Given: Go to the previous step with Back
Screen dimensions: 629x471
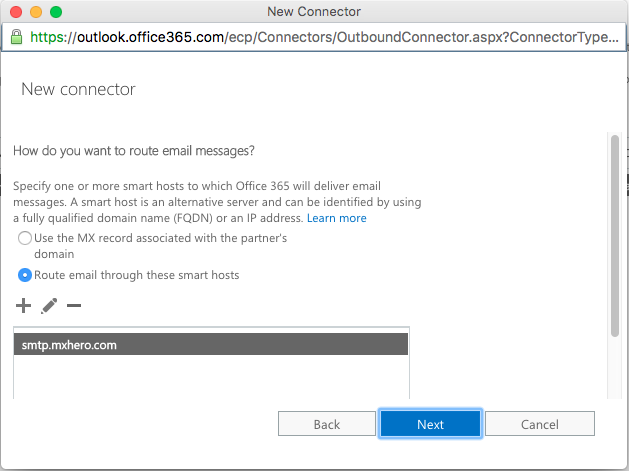Looking at the screenshot, I should click(x=327, y=424).
